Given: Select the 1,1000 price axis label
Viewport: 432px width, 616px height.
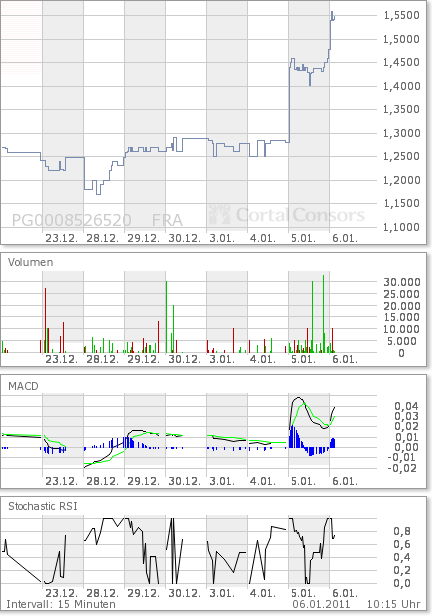Looking at the screenshot, I should [401, 227].
